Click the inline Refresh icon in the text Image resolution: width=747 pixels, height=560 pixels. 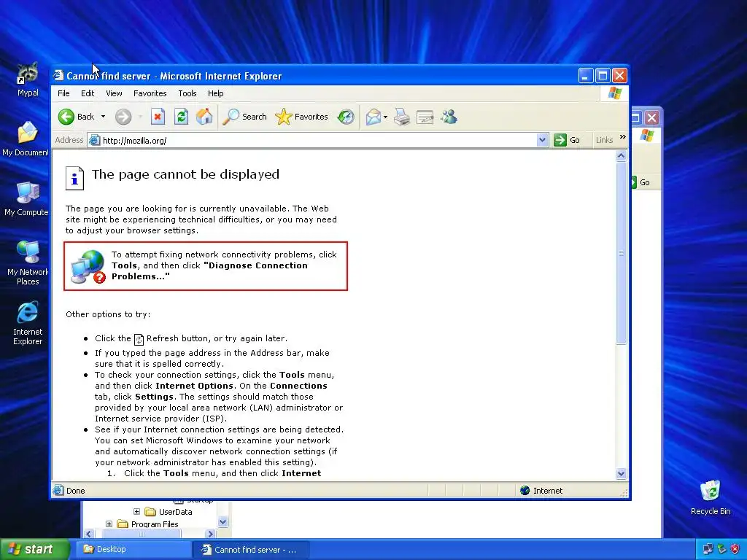point(139,339)
